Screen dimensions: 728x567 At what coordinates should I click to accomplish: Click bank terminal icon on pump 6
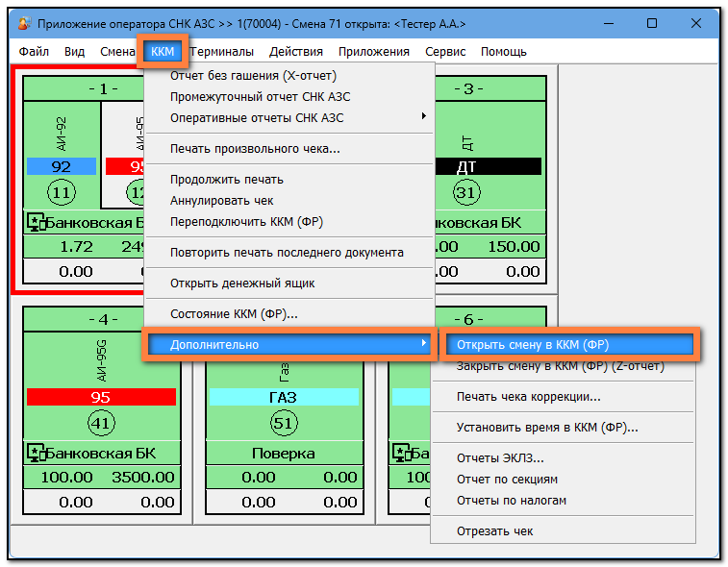point(401,454)
